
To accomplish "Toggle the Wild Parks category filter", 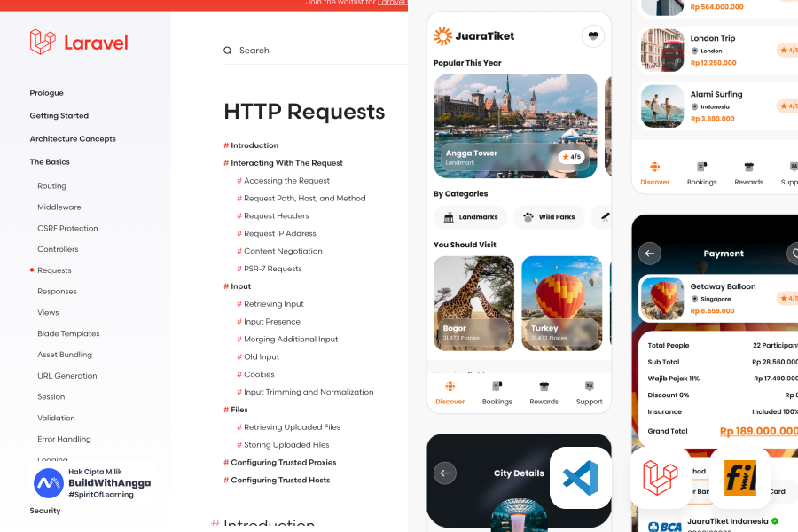I will tap(549, 216).
